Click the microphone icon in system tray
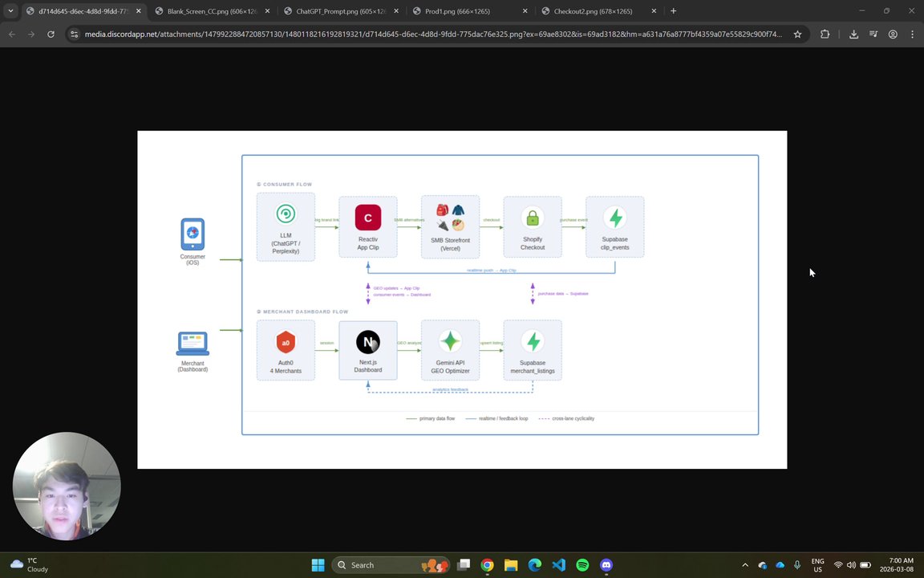 [x=797, y=565]
